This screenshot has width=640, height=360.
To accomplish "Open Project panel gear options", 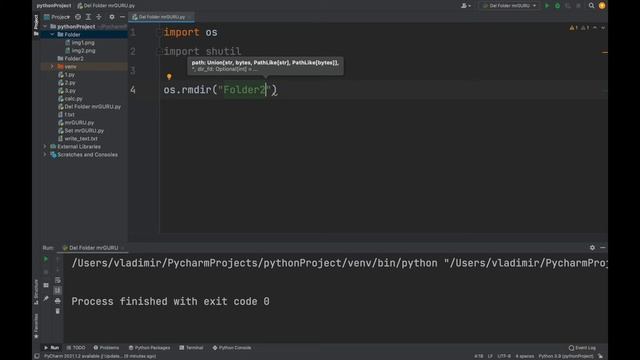I will coord(112,17).
